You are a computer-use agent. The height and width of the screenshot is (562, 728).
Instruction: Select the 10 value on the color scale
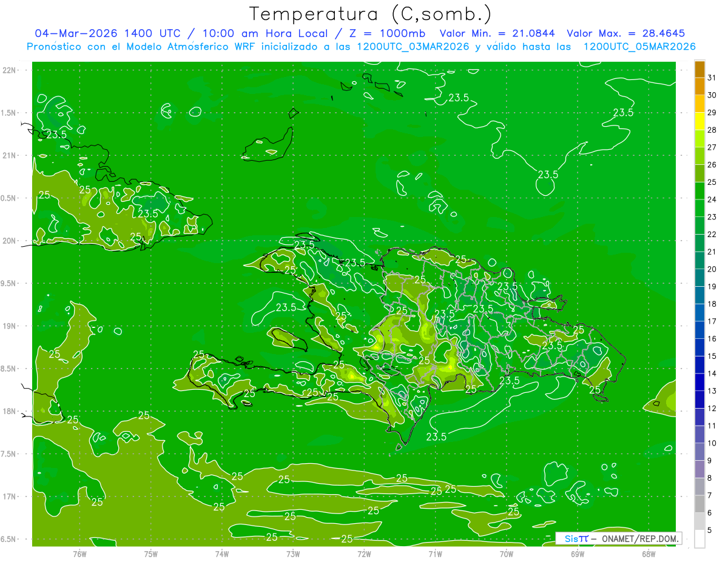click(x=712, y=443)
